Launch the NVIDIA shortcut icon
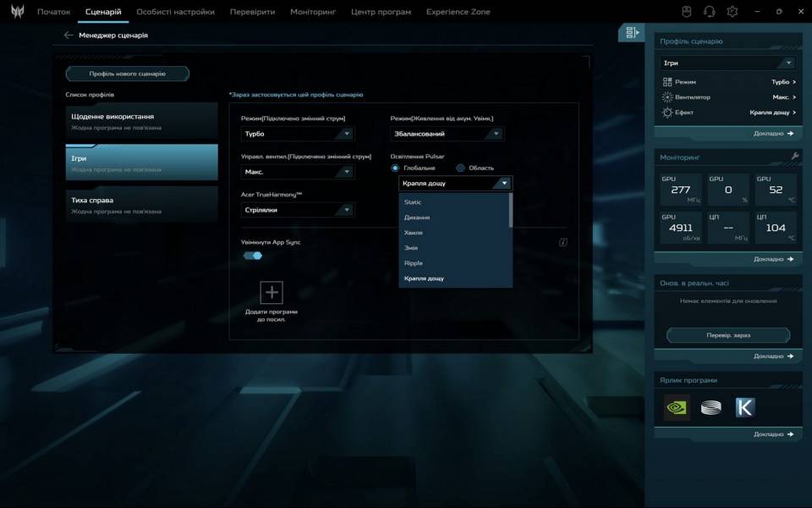Screen dimensions: 812x508 [677, 407]
